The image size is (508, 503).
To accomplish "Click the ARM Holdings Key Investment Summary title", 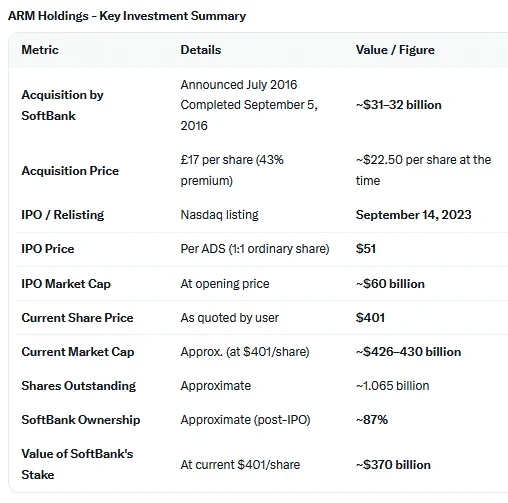I will (x=127, y=16).
